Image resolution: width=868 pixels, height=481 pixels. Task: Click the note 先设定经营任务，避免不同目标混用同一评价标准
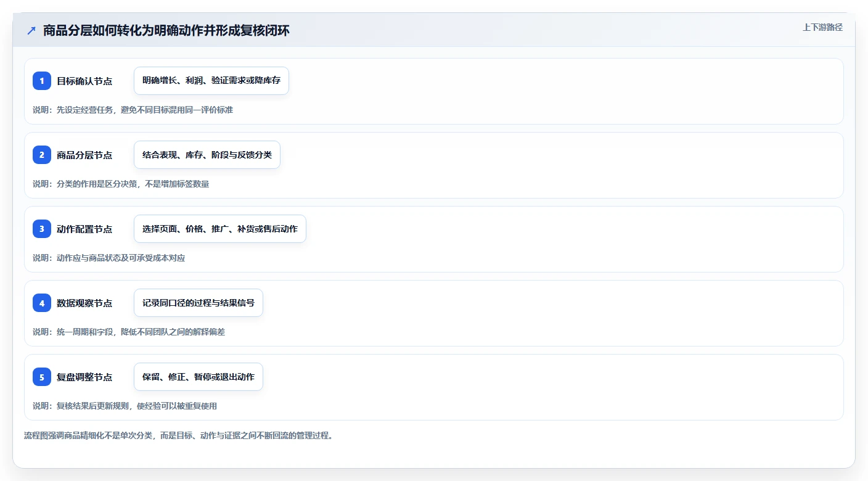click(145, 110)
